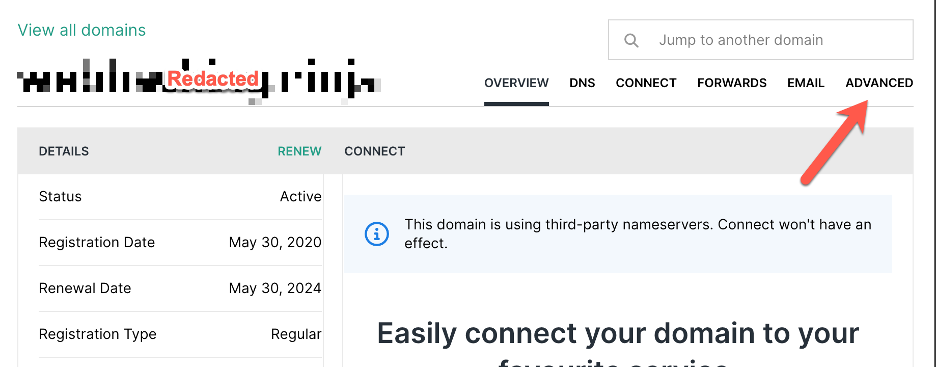
Task: Click the Renewal Date label
Action: coord(85,288)
